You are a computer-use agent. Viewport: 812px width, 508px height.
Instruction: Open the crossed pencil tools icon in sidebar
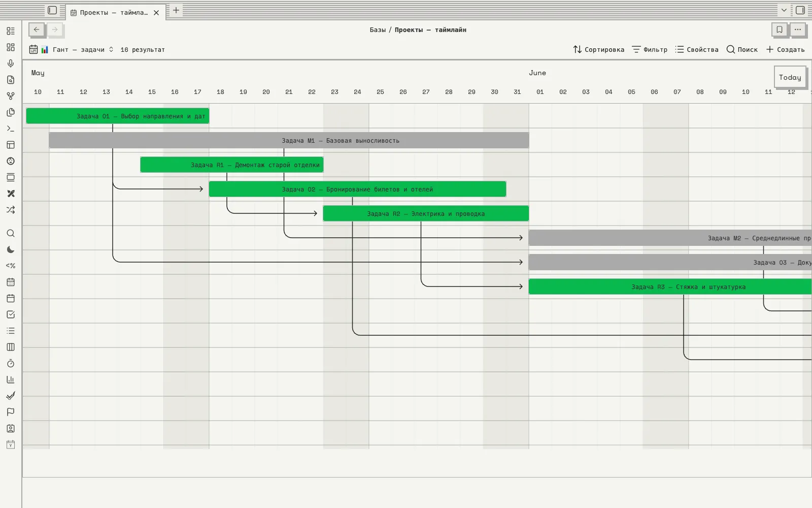pyautogui.click(x=11, y=194)
